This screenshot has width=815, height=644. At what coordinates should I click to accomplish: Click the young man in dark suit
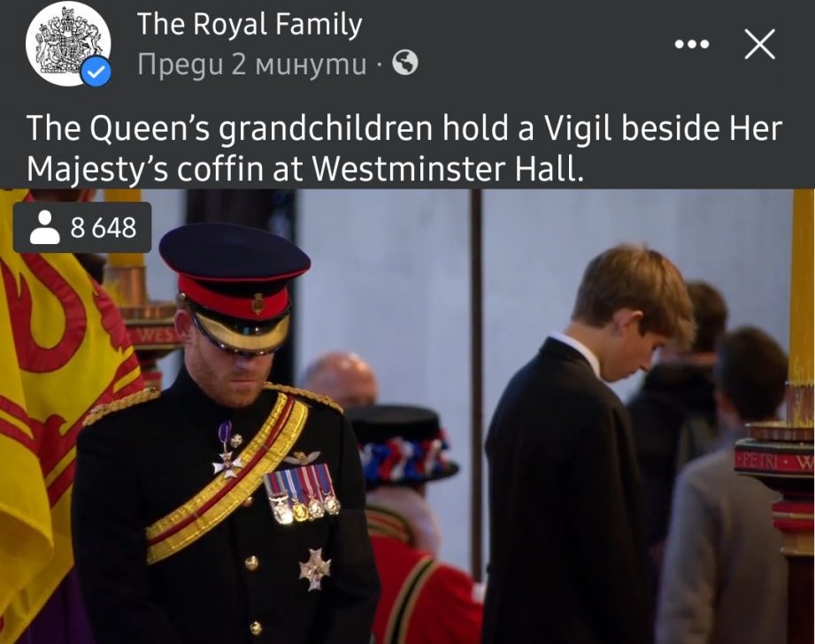582,447
